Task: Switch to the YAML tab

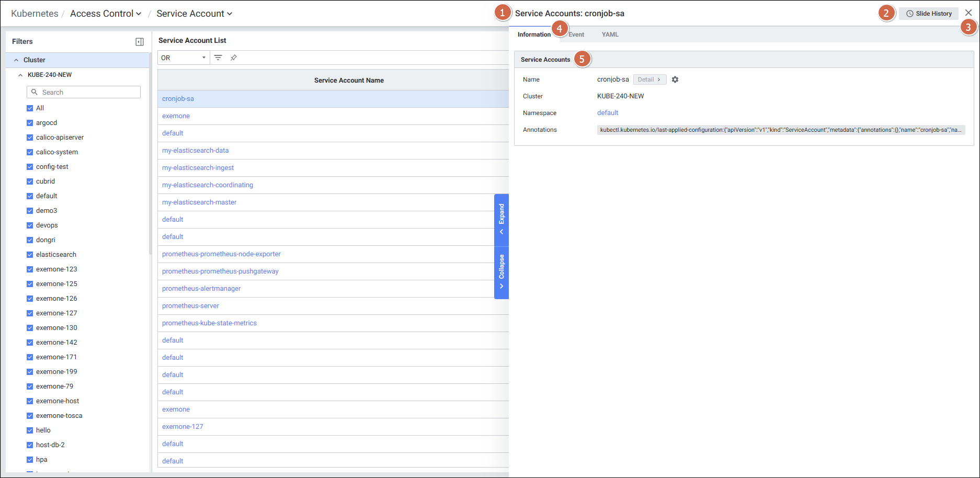Action: tap(610, 35)
